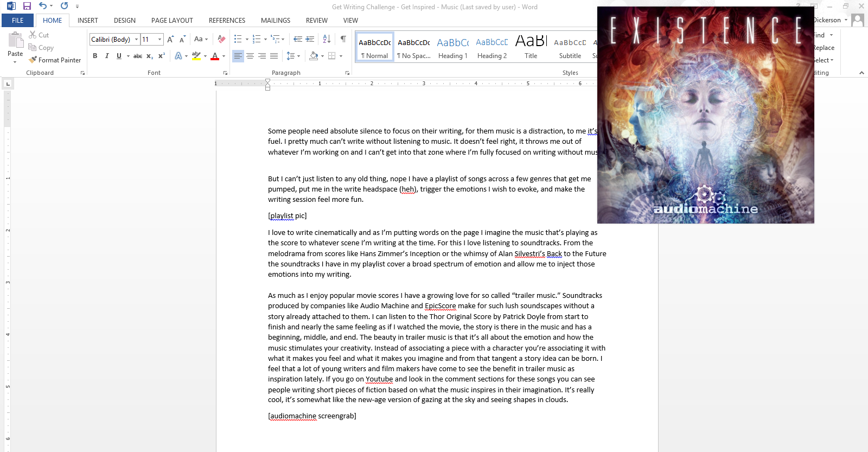This screenshot has height=452, width=868.
Task: Expand the bullet library dropdown arrow
Action: [247, 39]
